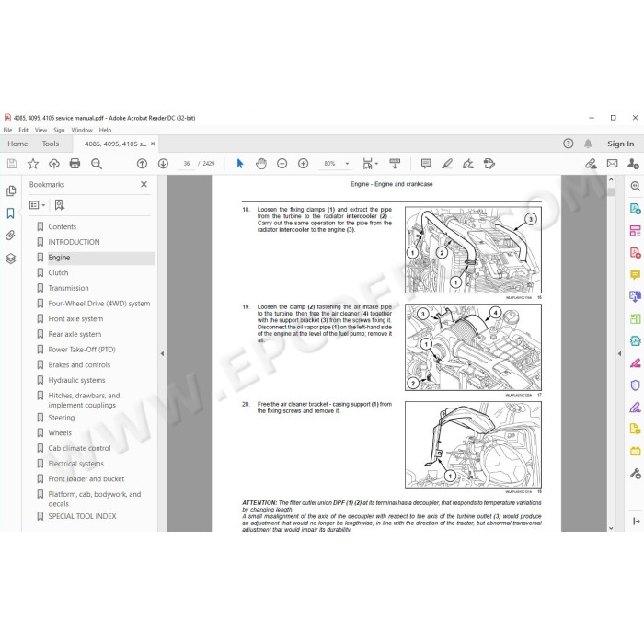The image size is (644, 644).
Task: Open the Find text magnifier icon
Action: (x=97, y=164)
